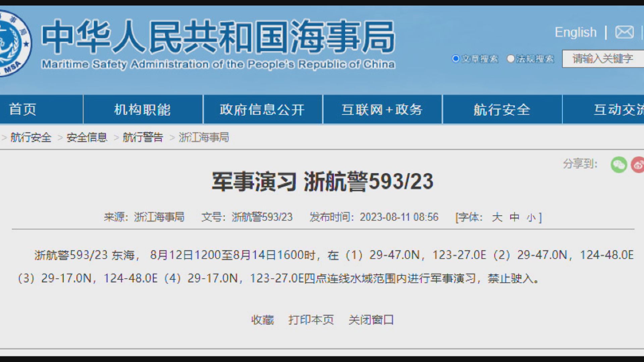644x362 pixels.
Task: Open the 航行安全 navigation menu
Action: point(502,109)
